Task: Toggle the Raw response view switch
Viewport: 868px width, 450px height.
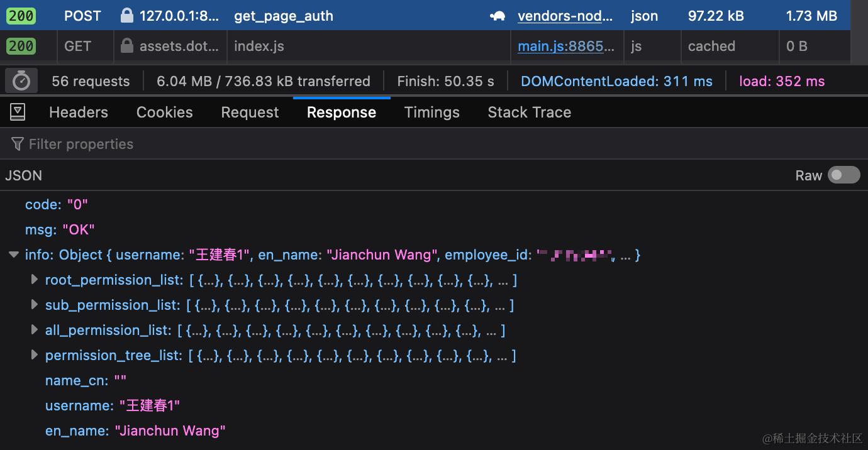Action: click(844, 175)
